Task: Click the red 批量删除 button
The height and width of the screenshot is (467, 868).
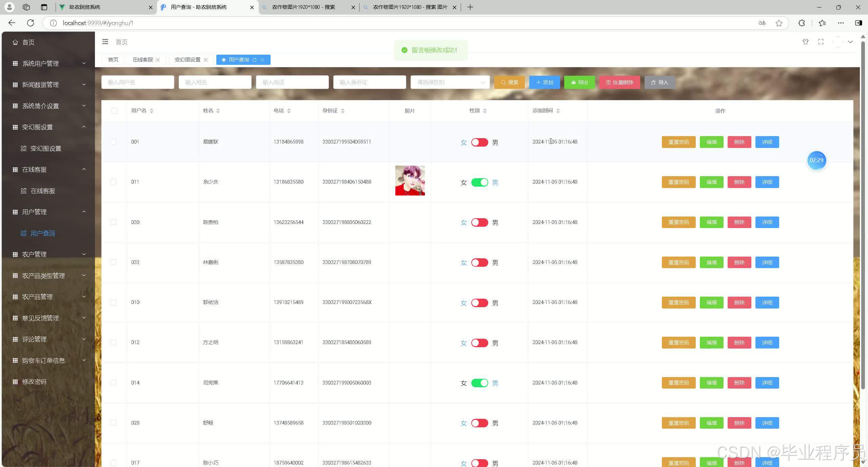Action: point(619,82)
